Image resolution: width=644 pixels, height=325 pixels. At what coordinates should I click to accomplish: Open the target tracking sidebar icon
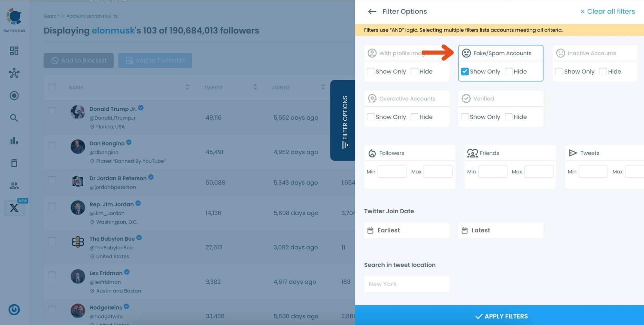coord(14,96)
